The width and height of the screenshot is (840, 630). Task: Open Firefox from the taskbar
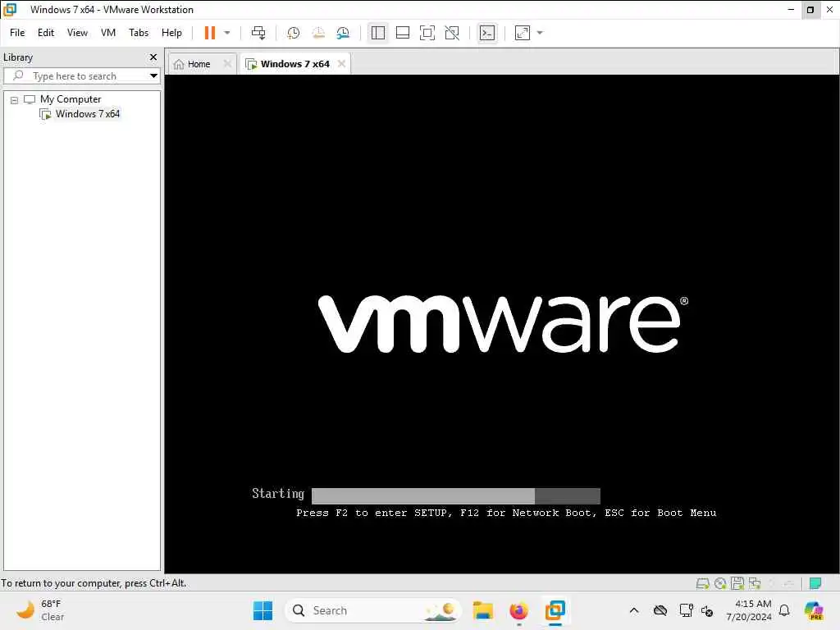pos(518,610)
